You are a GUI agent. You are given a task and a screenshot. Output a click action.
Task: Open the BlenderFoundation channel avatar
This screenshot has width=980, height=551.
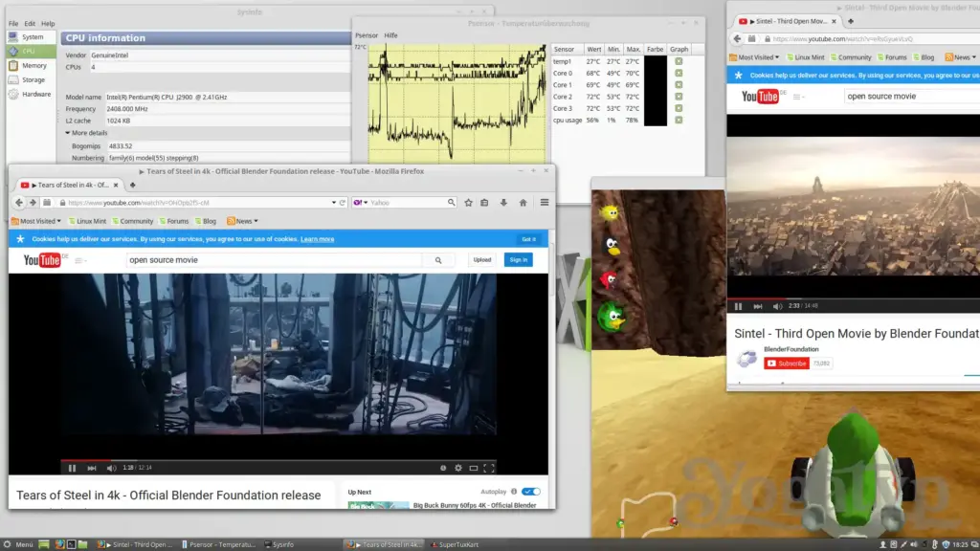[x=746, y=359]
